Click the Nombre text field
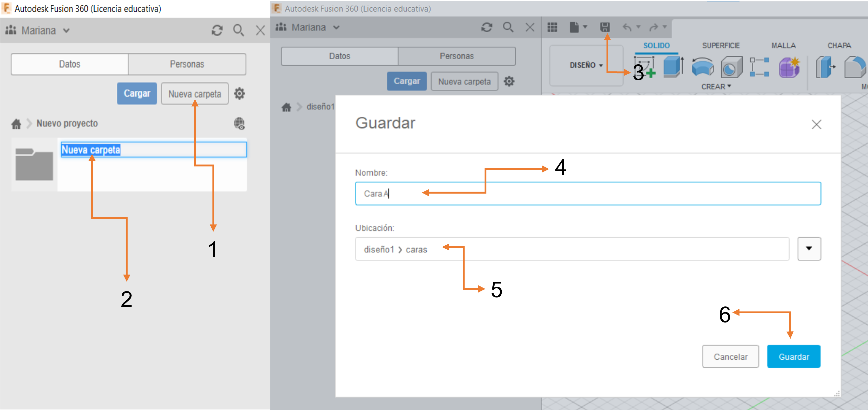The image size is (868, 410). (x=588, y=193)
